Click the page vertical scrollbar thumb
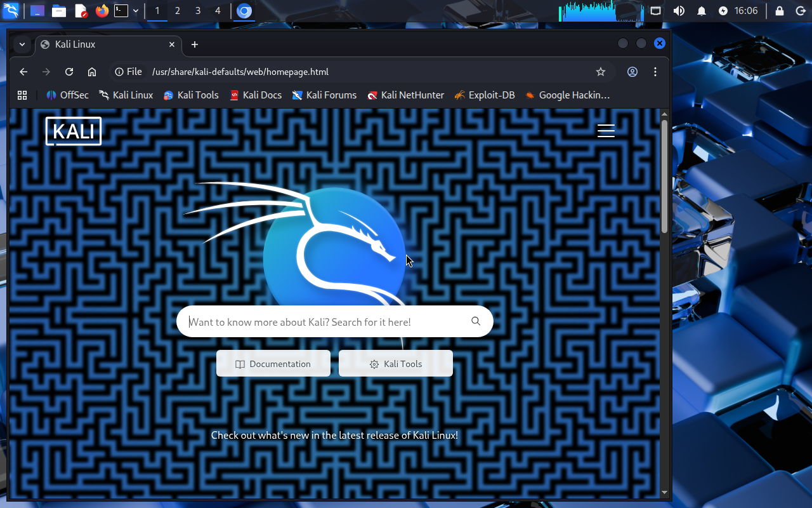Screen dimensions: 812x508 coord(664,176)
